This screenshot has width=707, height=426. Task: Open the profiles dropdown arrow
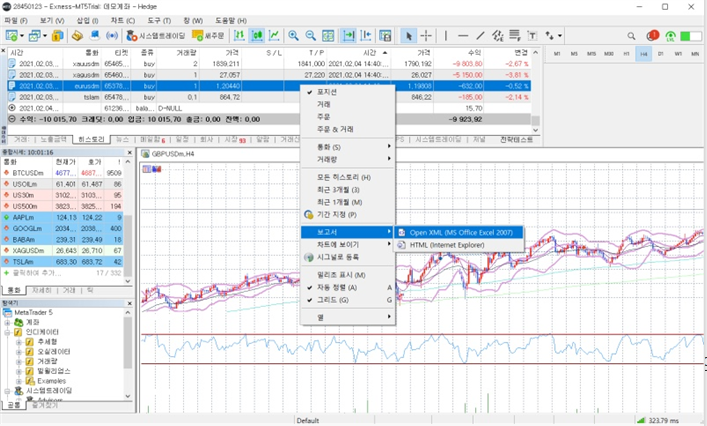click(x=45, y=36)
